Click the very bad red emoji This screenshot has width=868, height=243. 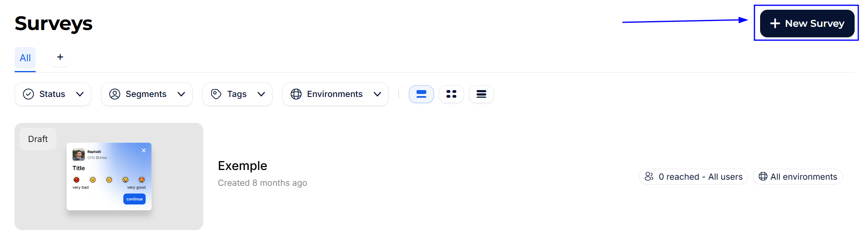pos(77,180)
